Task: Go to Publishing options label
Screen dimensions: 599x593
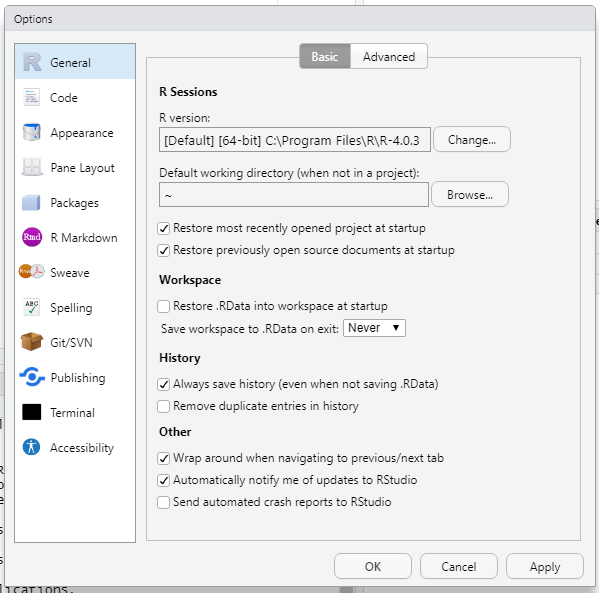Action: point(78,378)
